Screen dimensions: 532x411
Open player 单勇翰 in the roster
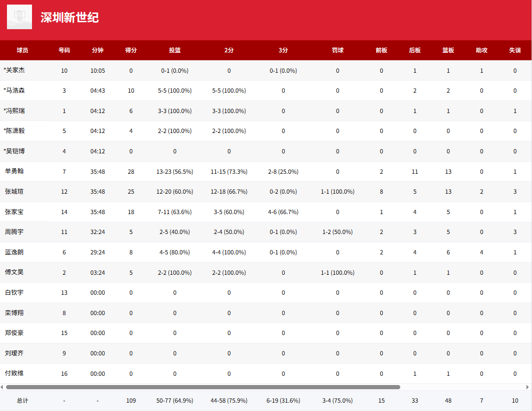tap(14, 171)
